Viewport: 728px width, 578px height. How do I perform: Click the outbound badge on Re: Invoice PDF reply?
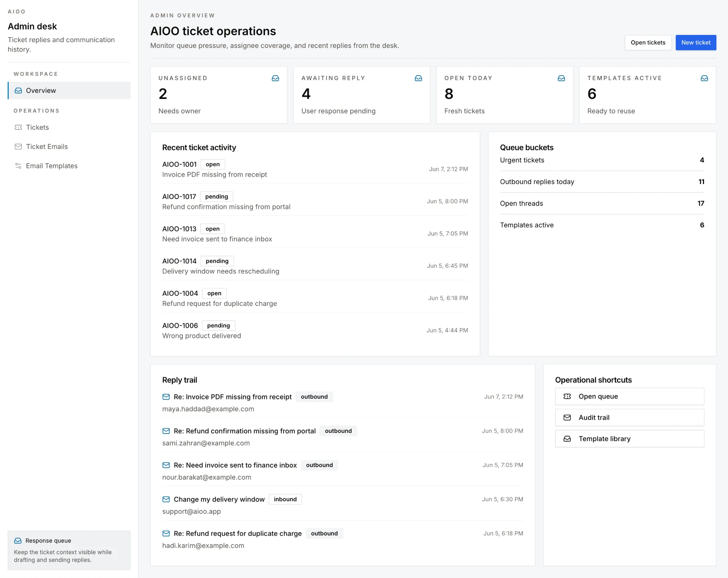click(314, 397)
